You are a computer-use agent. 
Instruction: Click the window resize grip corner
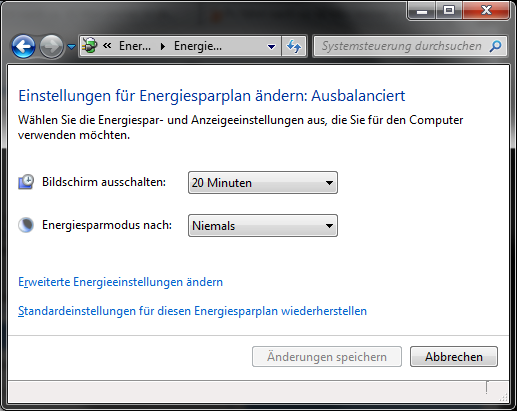(504, 397)
